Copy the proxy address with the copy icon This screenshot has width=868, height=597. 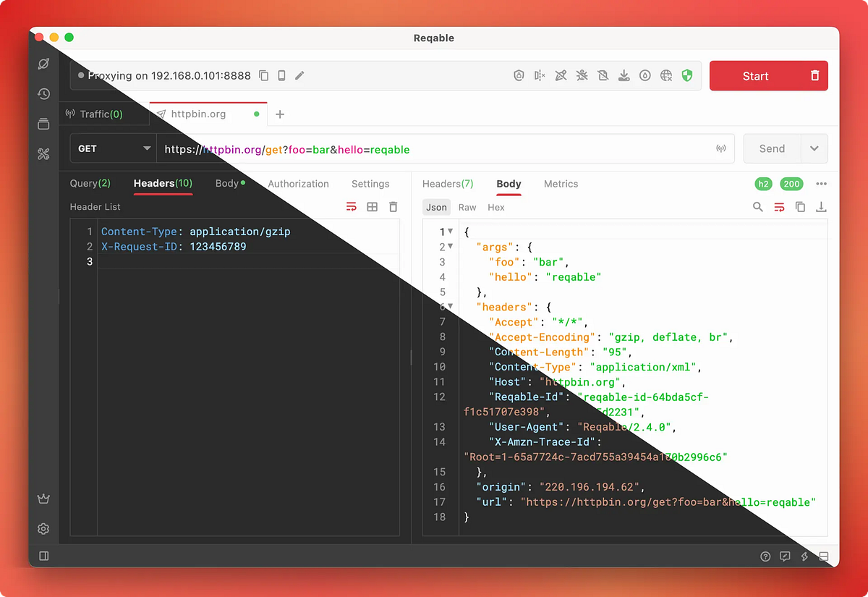263,75
